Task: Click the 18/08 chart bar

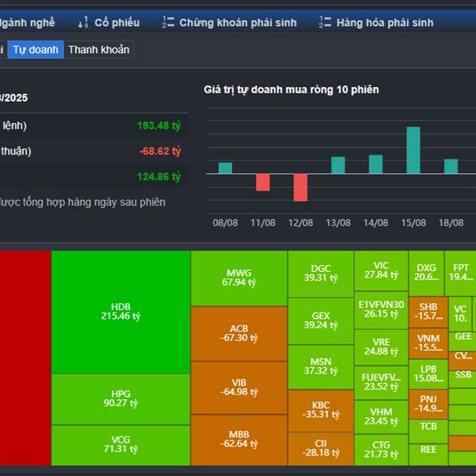Action: tap(451, 167)
